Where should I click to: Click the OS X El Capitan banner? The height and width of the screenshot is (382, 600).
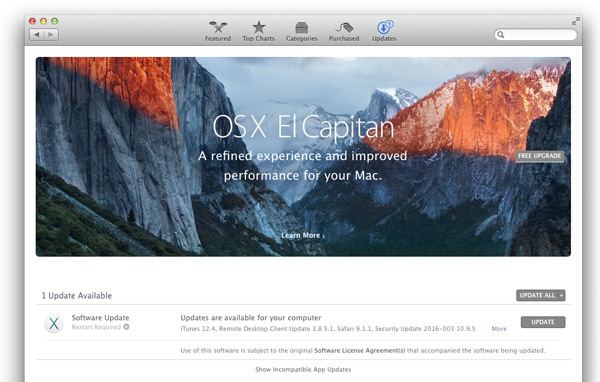pyautogui.click(x=303, y=157)
